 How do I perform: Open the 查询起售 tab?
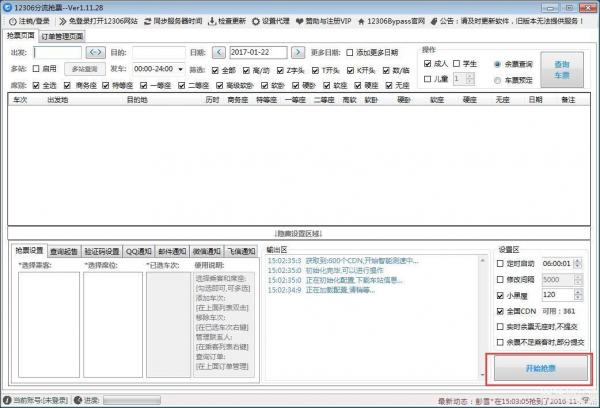click(x=64, y=251)
